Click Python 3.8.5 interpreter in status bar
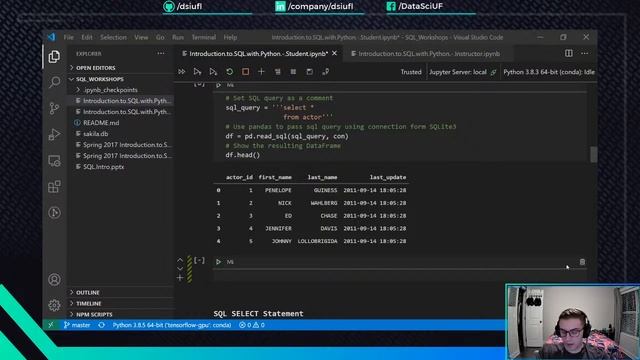 172,325
